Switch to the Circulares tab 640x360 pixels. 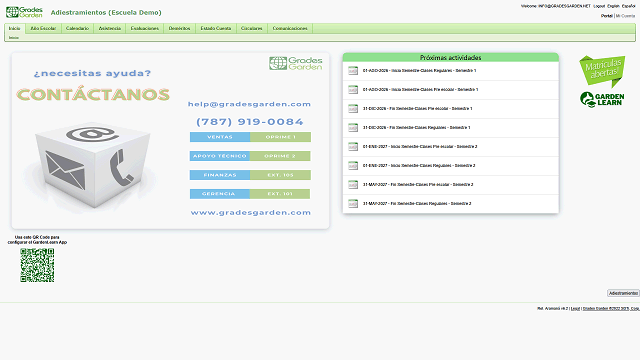coord(251,28)
